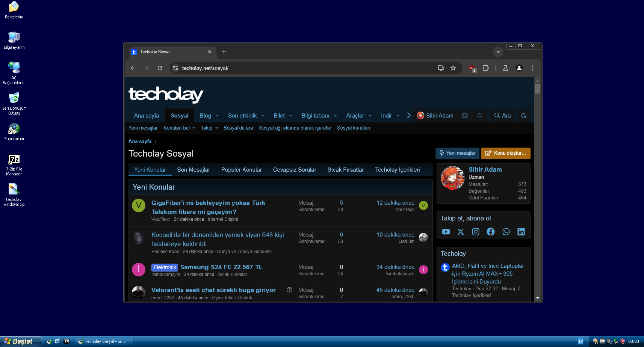Open the GigaFiber thread title
Viewport: 644px width, 347px height.
pos(208,207)
